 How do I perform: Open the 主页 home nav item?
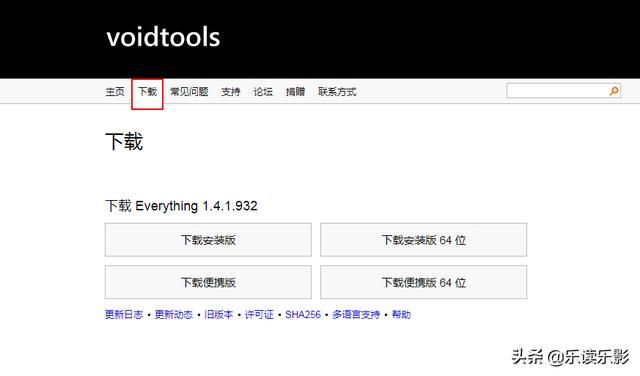click(x=115, y=91)
